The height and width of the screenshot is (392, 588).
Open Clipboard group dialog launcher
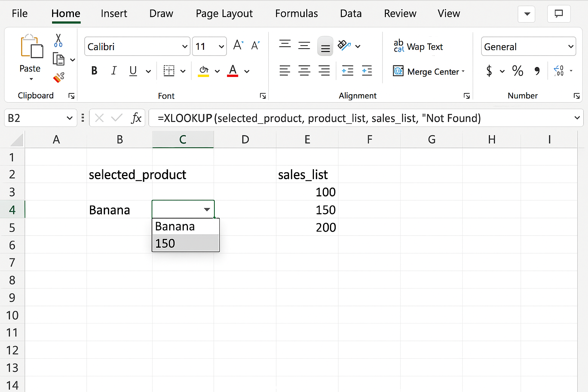(x=71, y=96)
